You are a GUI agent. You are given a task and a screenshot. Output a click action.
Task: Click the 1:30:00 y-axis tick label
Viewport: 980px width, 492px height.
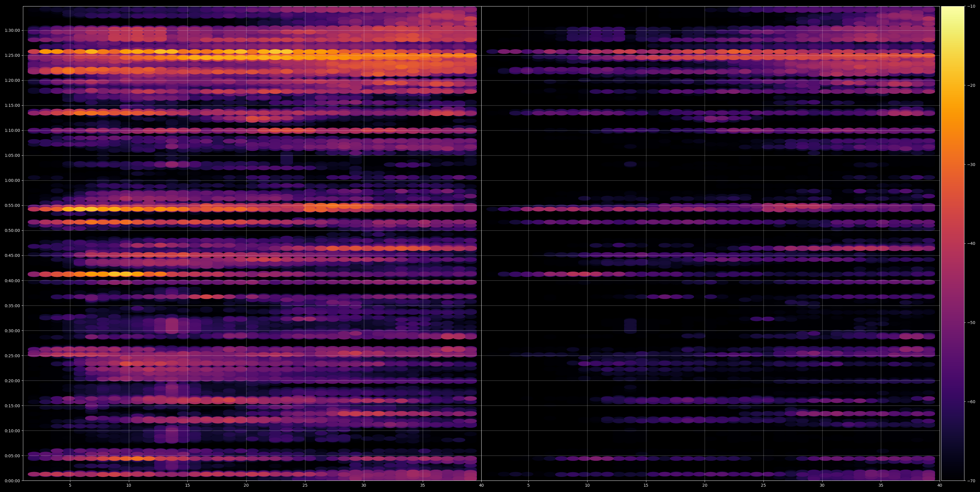coord(12,30)
